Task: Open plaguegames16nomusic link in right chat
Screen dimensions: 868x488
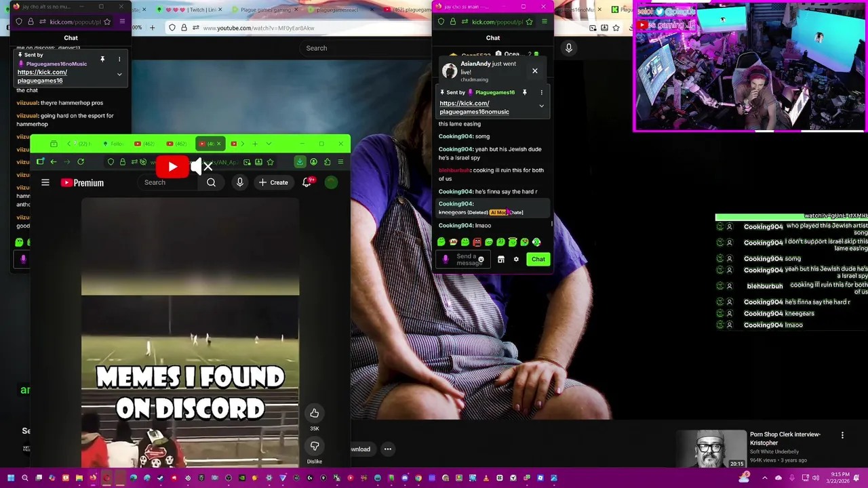Action: pos(474,107)
